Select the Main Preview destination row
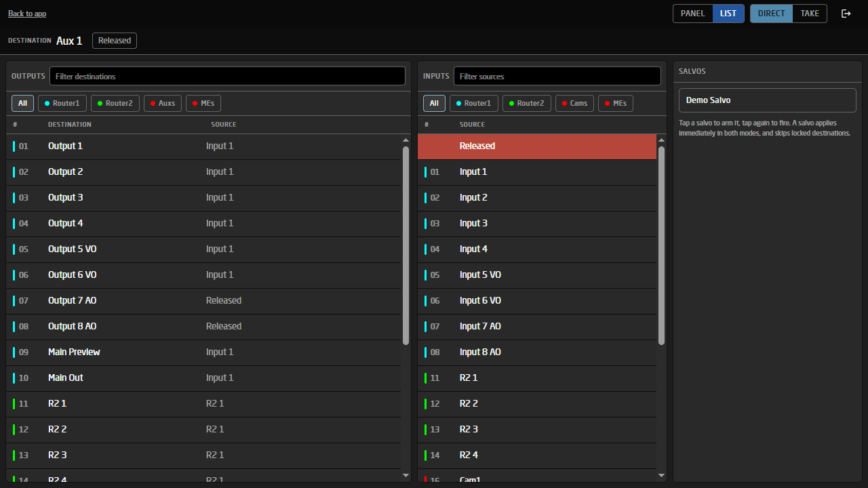This screenshot has height=488, width=868. tap(203, 352)
